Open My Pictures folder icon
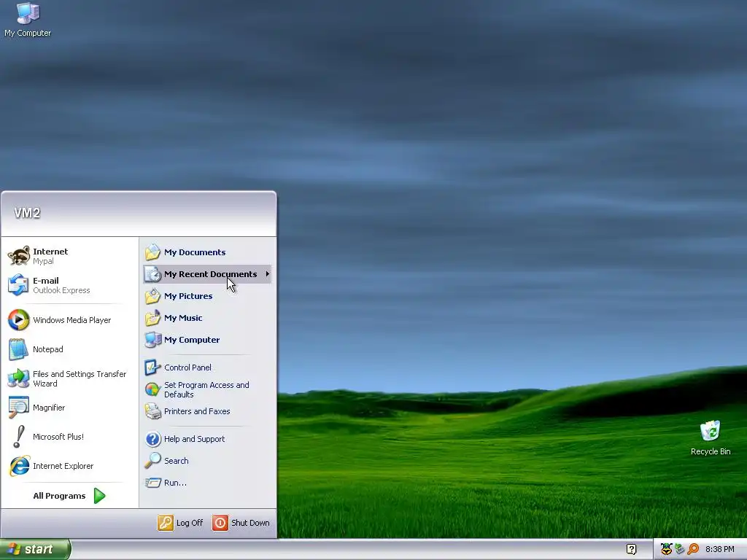This screenshot has width=747, height=560. tap(152, 296)
